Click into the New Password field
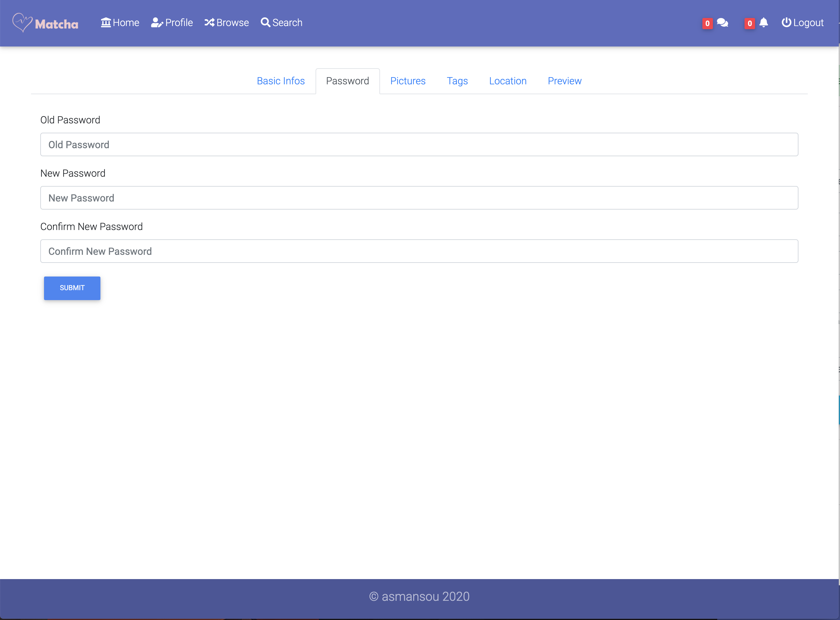 click(x=419, y=198)
